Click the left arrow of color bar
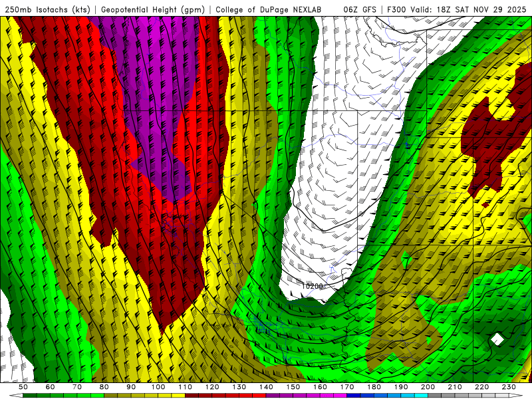532x399 pixels. [18, 396]
